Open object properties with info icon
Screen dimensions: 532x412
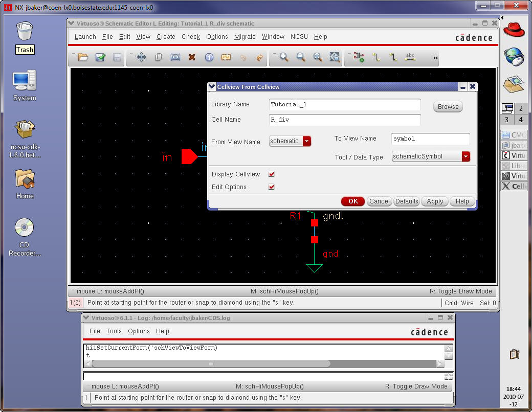[x=209, y=58]
